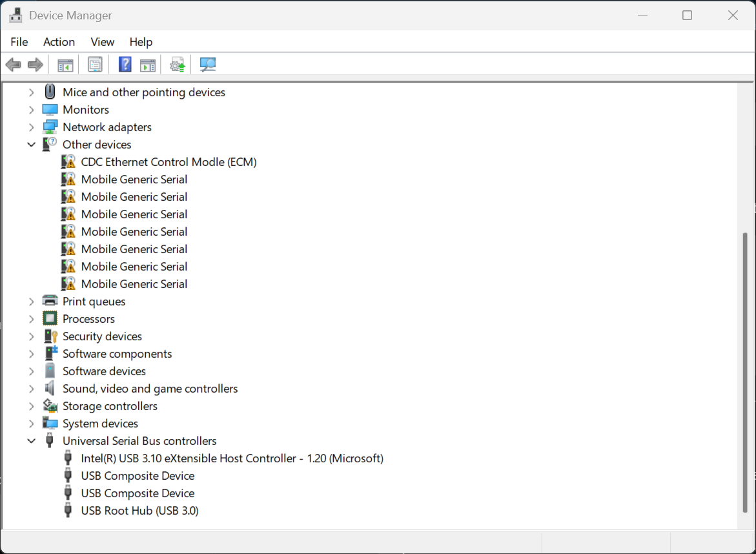
Task: Open the Help menu
Action: coord(141,42)
